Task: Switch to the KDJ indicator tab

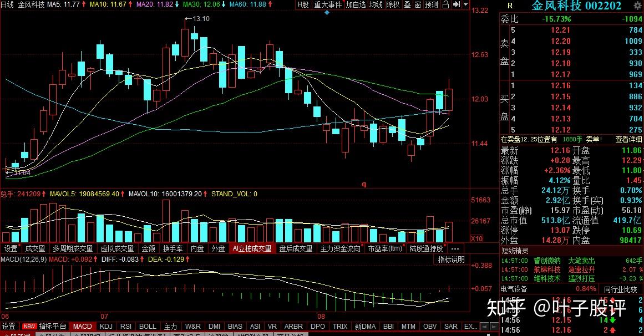Action: click(x=106, y=326)
